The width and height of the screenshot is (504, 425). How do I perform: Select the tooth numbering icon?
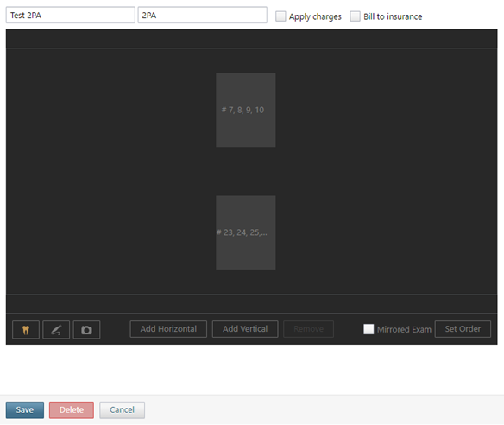26,330
